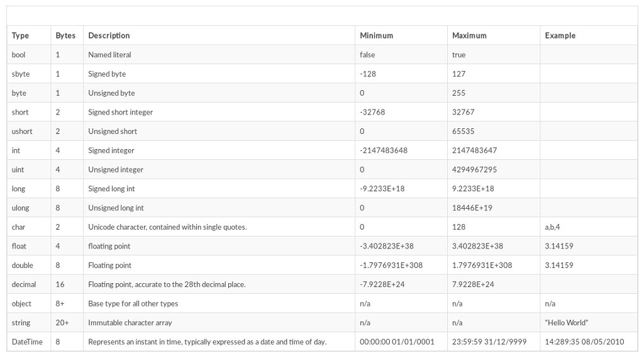Click the char example "a,b,4" cell
Viewport: 644px width, 358px height.
[x=553, y=227]
